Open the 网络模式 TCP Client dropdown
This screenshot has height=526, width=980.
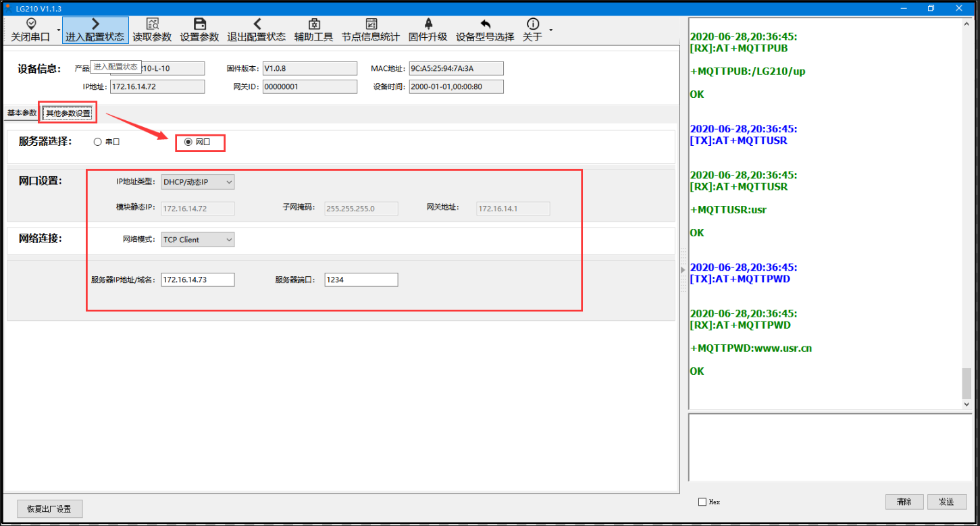click(x=198, y=240)
